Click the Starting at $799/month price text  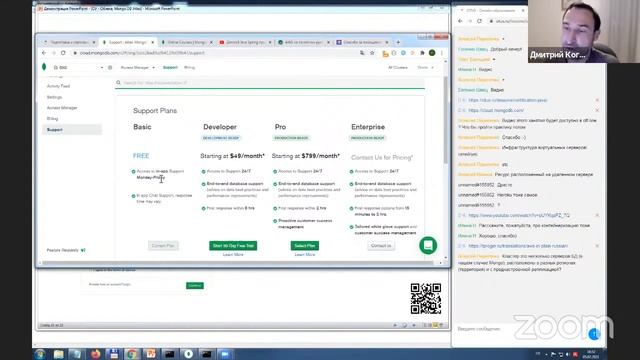tap(306, 156)
